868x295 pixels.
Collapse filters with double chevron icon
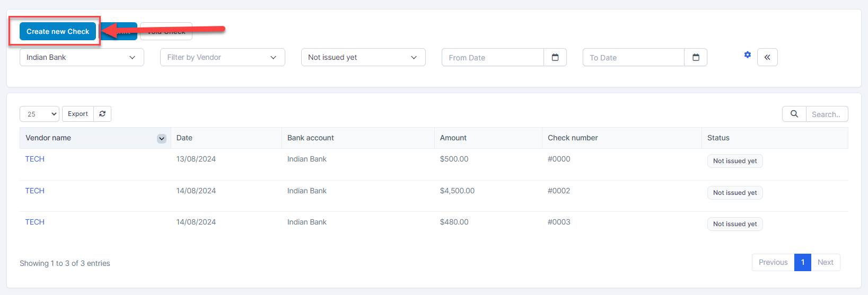[x=767, y=57]
